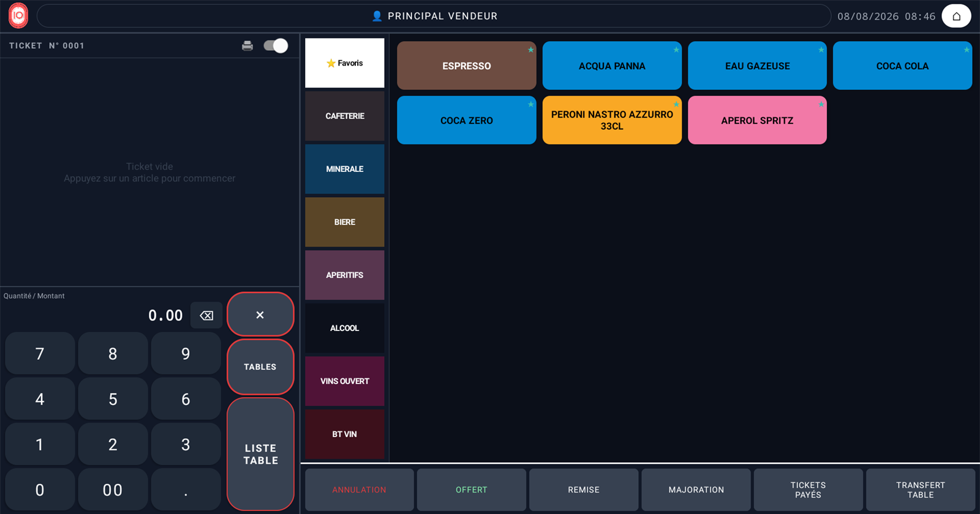Tap keypad digit 9
The image size is (980, 514).
(186, 354)
